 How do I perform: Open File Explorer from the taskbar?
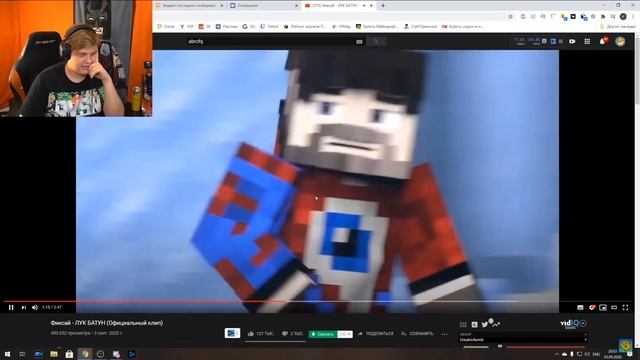53,354
